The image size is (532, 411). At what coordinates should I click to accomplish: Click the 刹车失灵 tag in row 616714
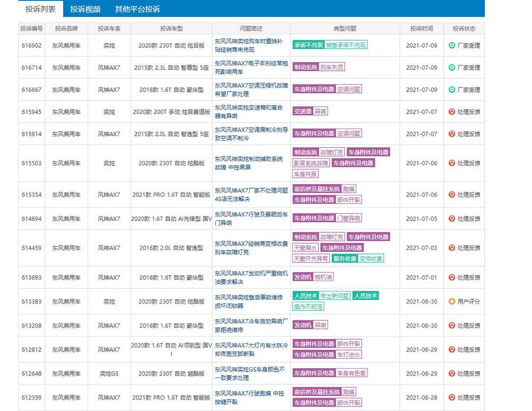pyautogui.click(x=332, y=67)
